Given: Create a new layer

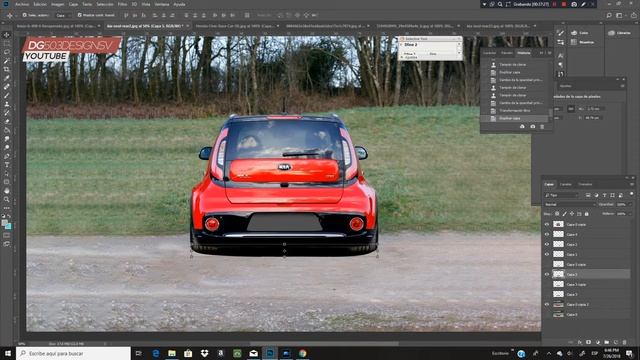Looking at the screenshot, I should (x=616, y=342).
